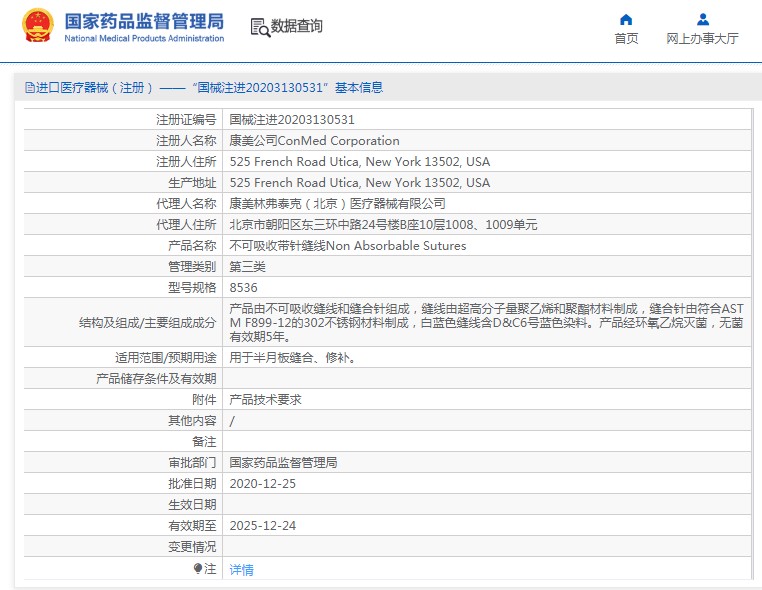Click the 产品储存条件及有效期 label
Viewport: 762px width, 590px height.
pos(156,379)
